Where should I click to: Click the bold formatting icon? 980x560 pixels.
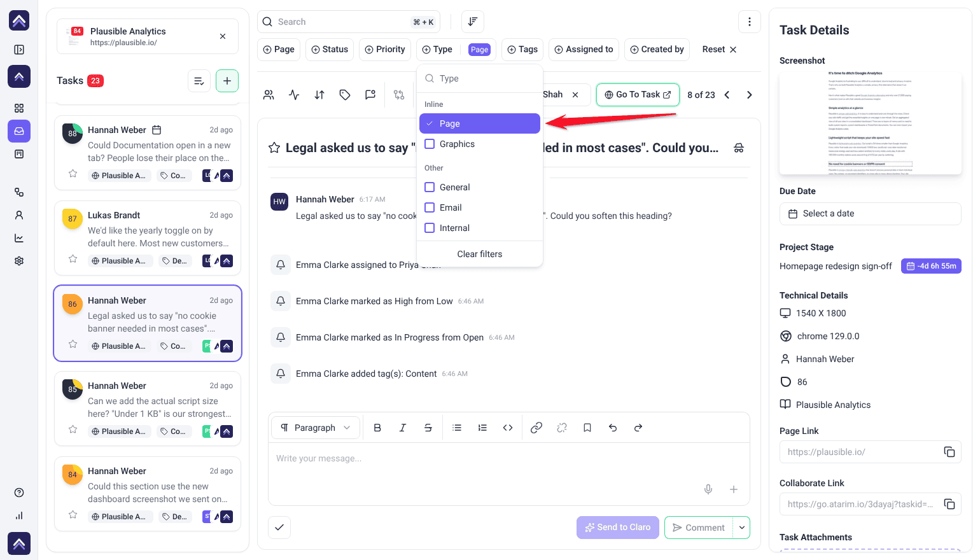(377, 428)
